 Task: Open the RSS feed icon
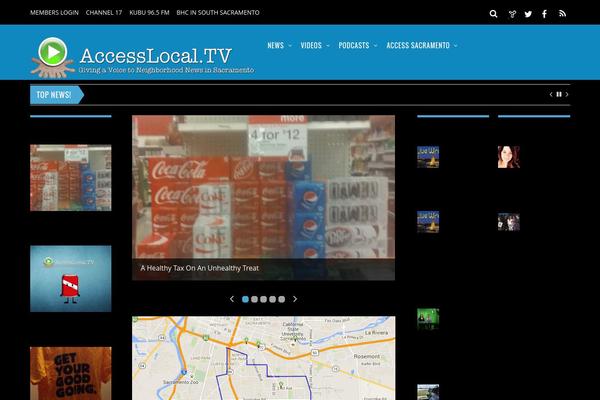562,14
